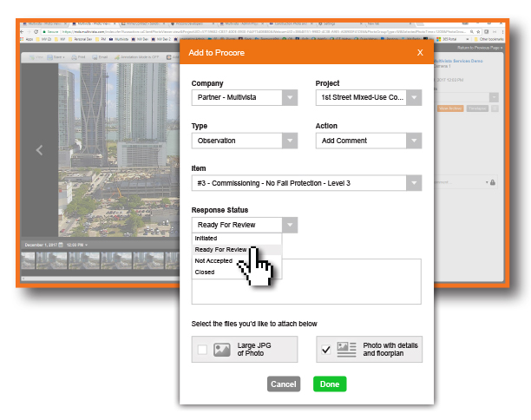Bookmark this page with star icon
Screen dimensions: 531x420
coord(478,31)
